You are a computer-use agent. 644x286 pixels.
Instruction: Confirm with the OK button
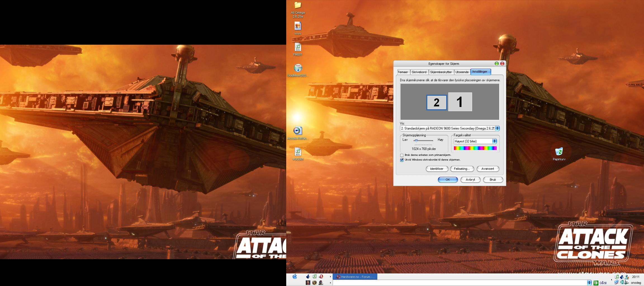tap(448, 180)
